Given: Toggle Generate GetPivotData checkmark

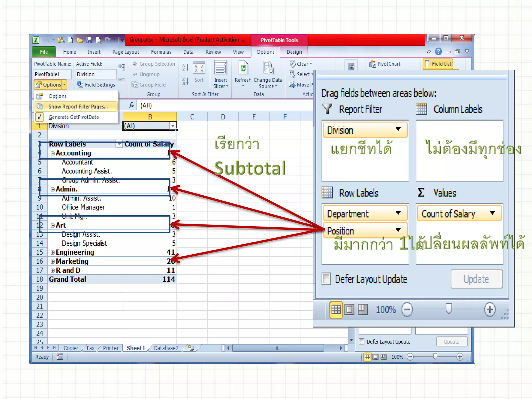Looking at the screenshot, I should point(39,117).
